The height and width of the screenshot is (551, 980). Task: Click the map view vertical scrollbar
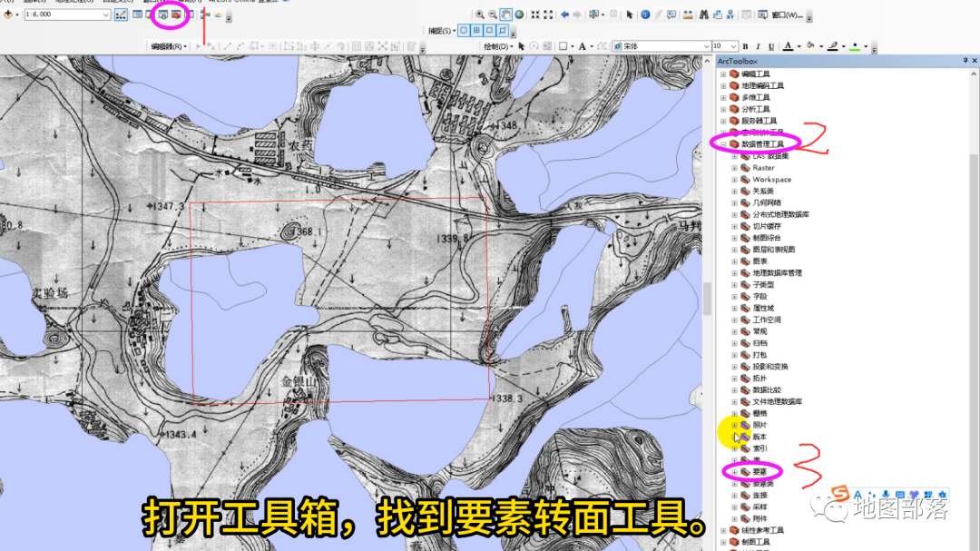pos(708,299)
